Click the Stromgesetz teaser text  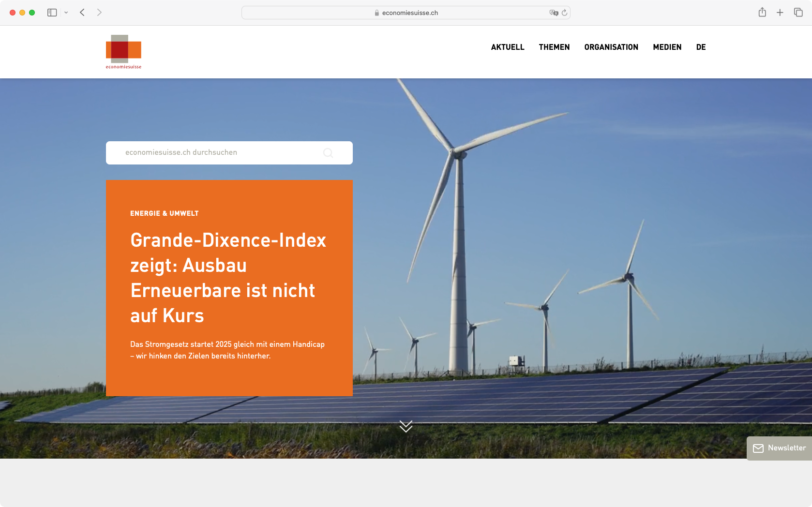(227, 350)
